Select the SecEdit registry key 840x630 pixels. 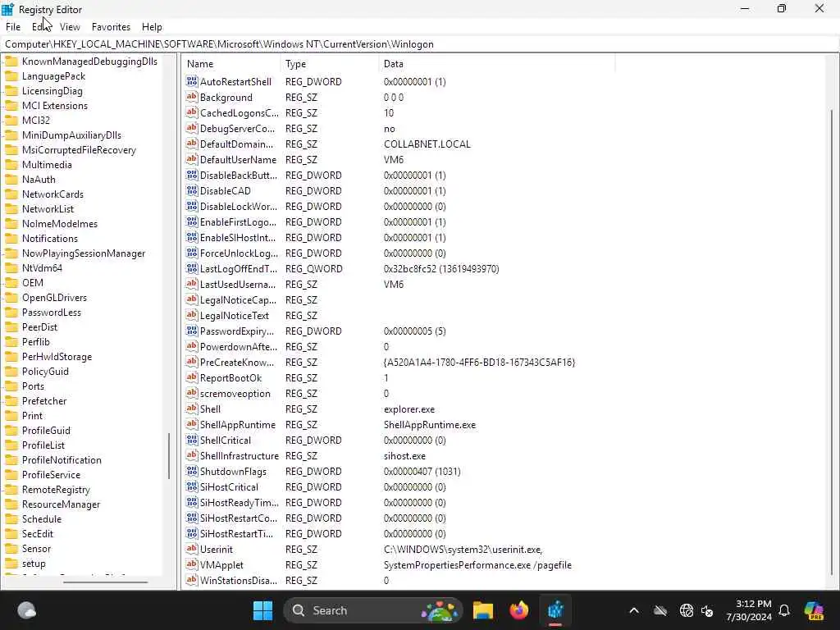[x=38, y=533]
